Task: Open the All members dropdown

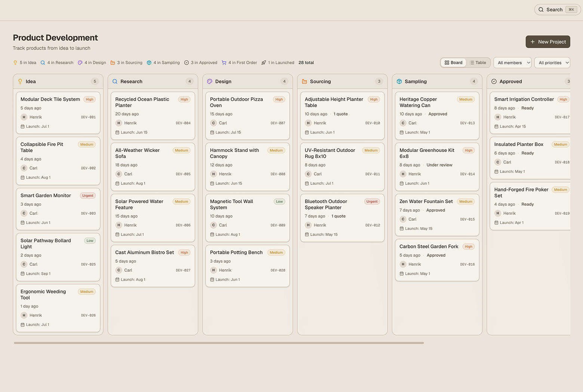Action: coord(512,62)
